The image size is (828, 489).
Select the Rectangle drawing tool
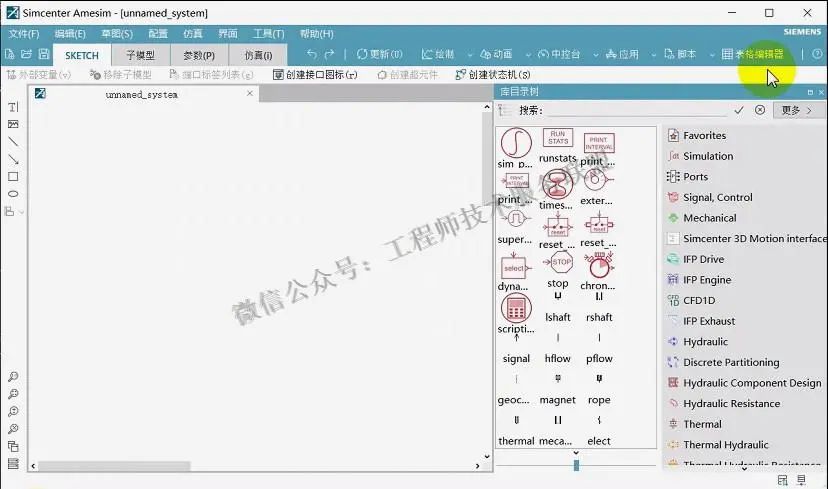tap(13, 176)
